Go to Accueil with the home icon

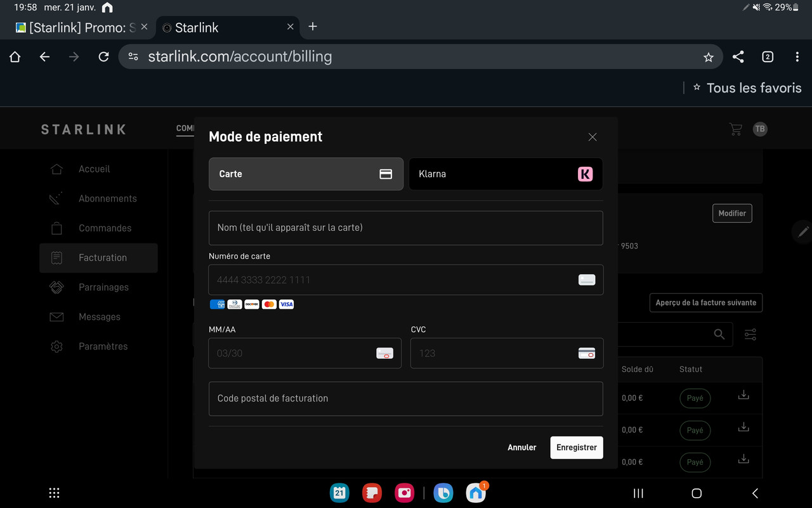[x=56, y=169]
